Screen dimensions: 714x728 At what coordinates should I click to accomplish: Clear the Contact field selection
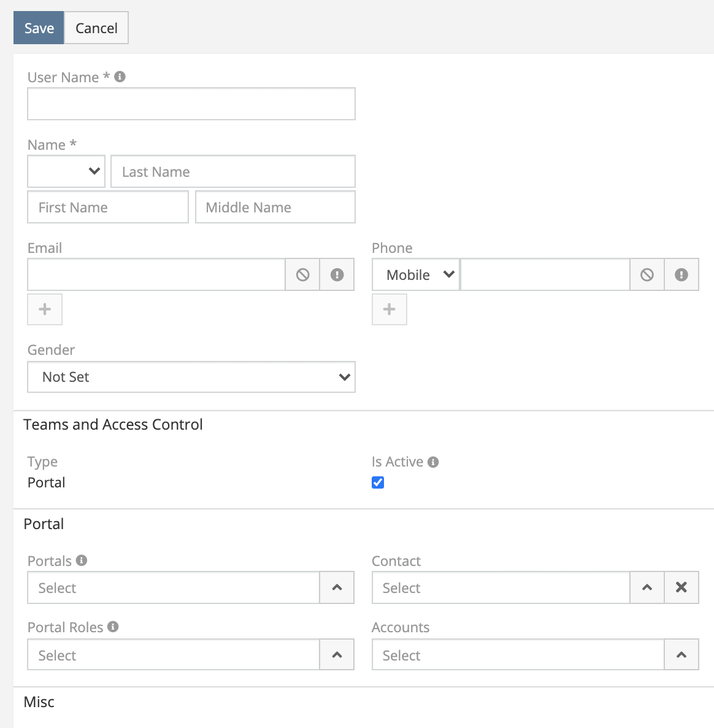coord(681,587)
